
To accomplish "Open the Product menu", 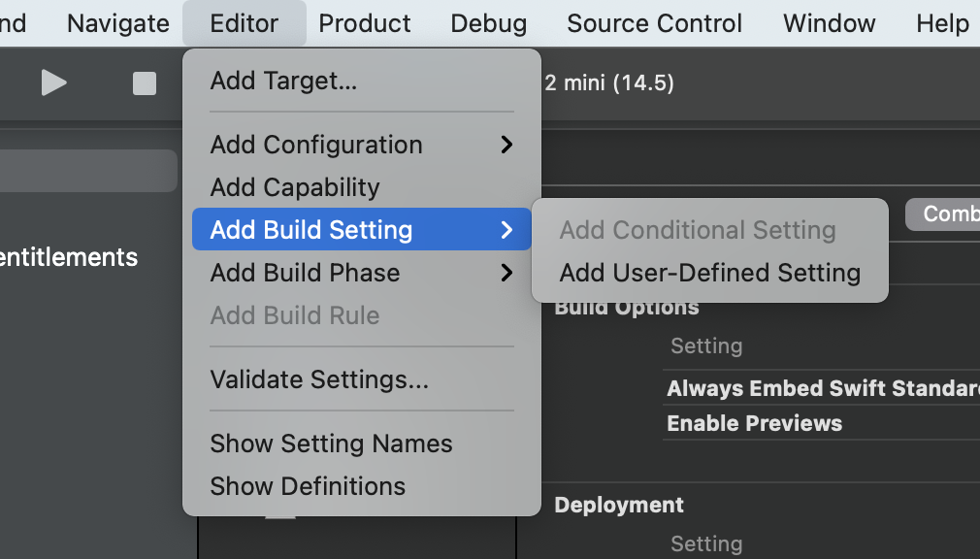I will point(365,23).
